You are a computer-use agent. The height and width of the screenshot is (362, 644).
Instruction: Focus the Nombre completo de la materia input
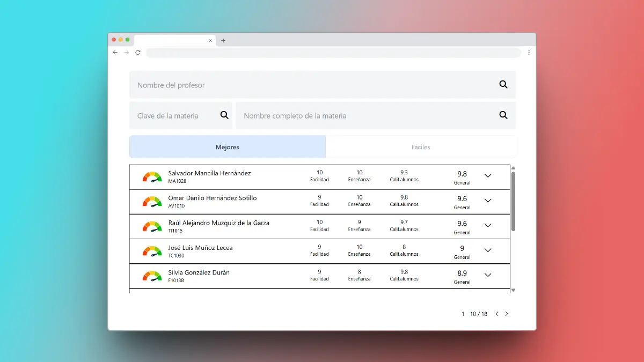click(365, 115)
